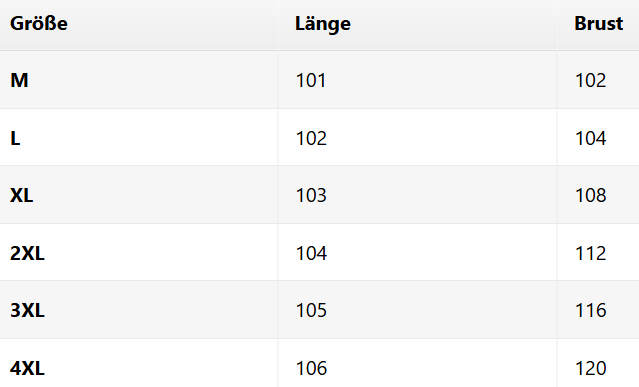639x387 pixels.
Task: Select the L size row label
Action: pos(15,139)
